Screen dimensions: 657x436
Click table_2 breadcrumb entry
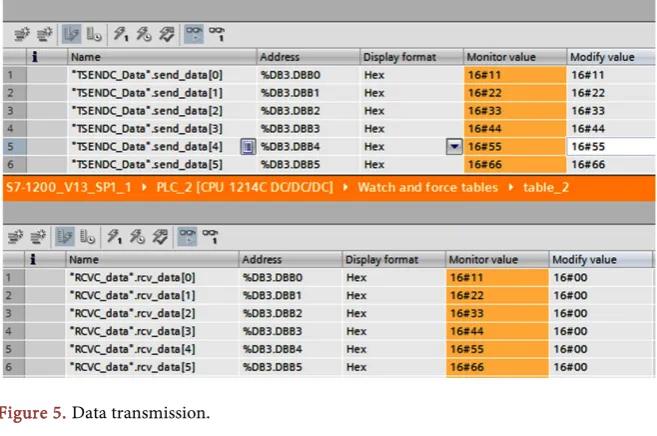click(546, 187)
